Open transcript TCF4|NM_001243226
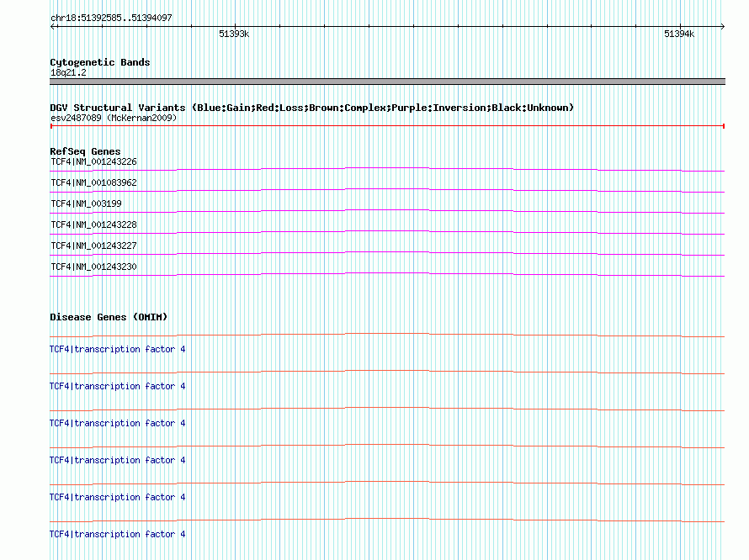 [x=93, y=161]
